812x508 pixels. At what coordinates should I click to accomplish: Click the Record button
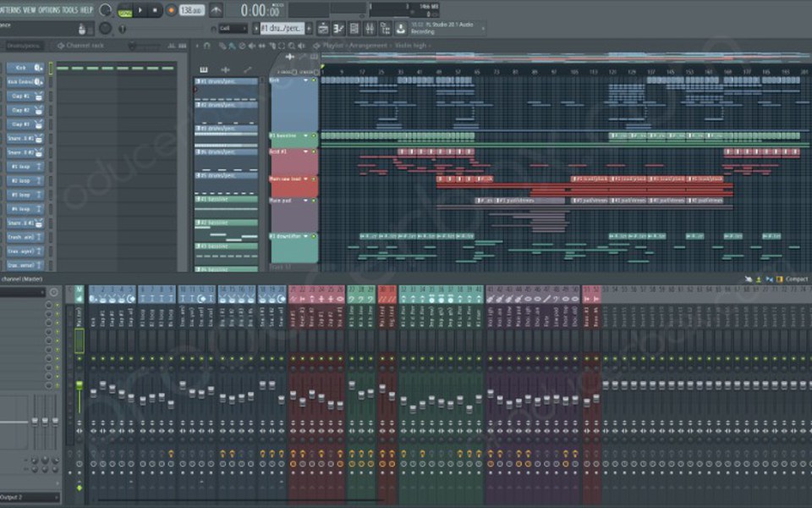(x=172, y=10)
